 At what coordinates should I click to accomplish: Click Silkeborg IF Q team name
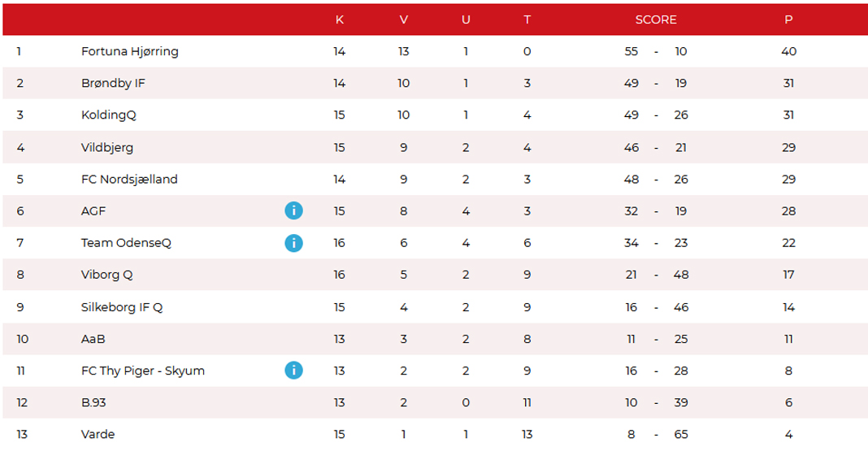pos(122,307)
